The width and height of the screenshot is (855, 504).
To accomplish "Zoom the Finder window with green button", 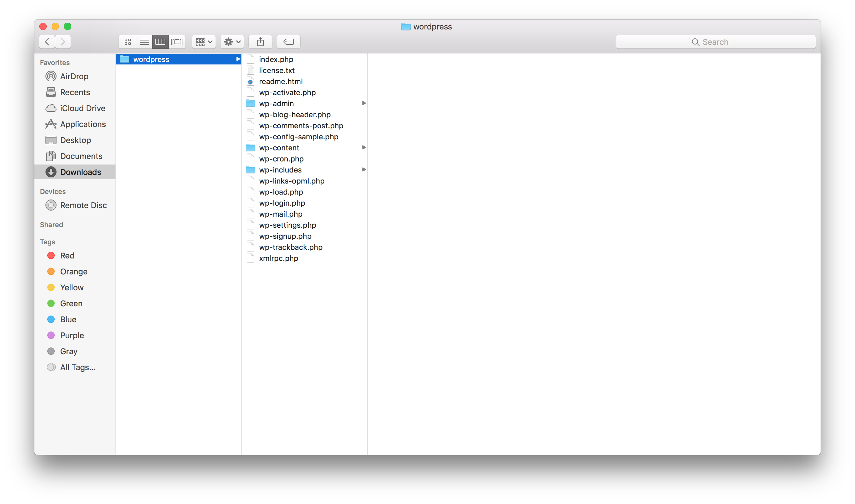I will 68,26.
